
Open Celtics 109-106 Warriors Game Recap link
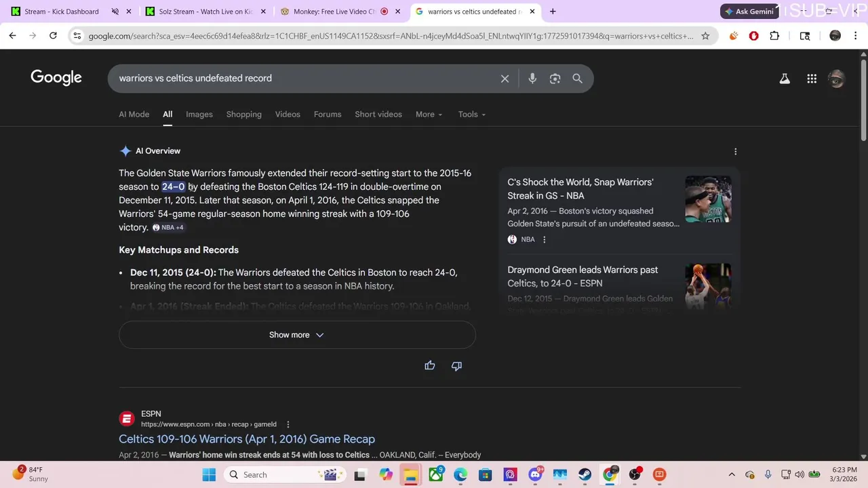[247, 439]
